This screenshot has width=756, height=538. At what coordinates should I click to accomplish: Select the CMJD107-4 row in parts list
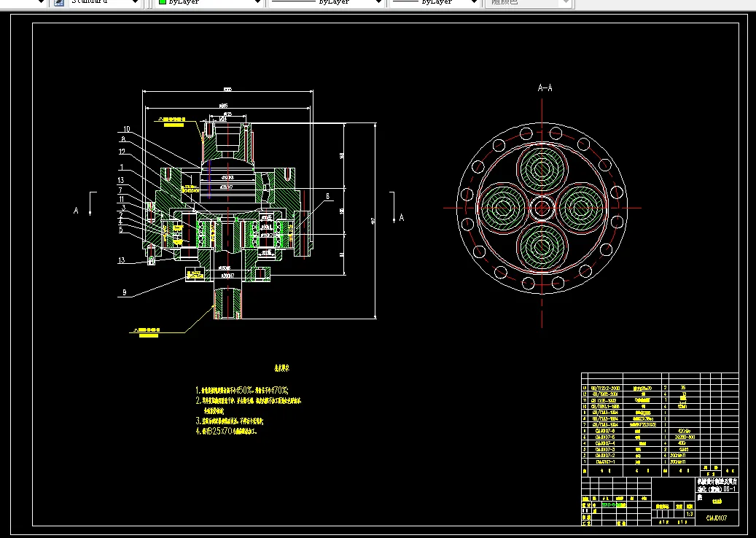(x=660, y=443)
